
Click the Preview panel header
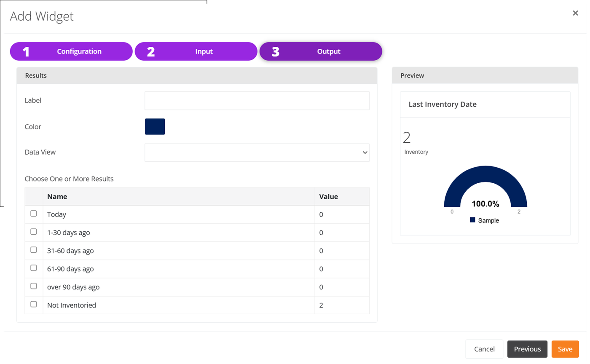[485, 76]
